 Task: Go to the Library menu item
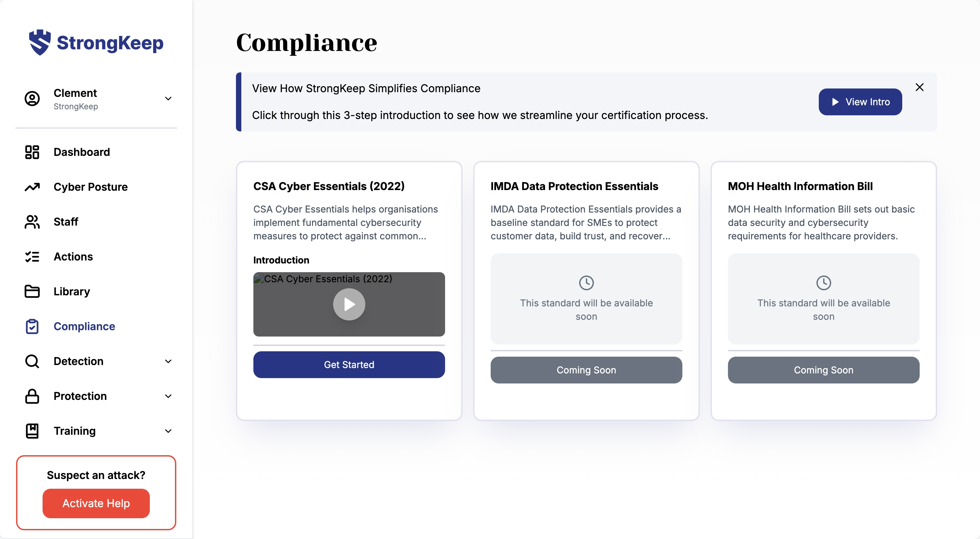[x=71, y=291]
